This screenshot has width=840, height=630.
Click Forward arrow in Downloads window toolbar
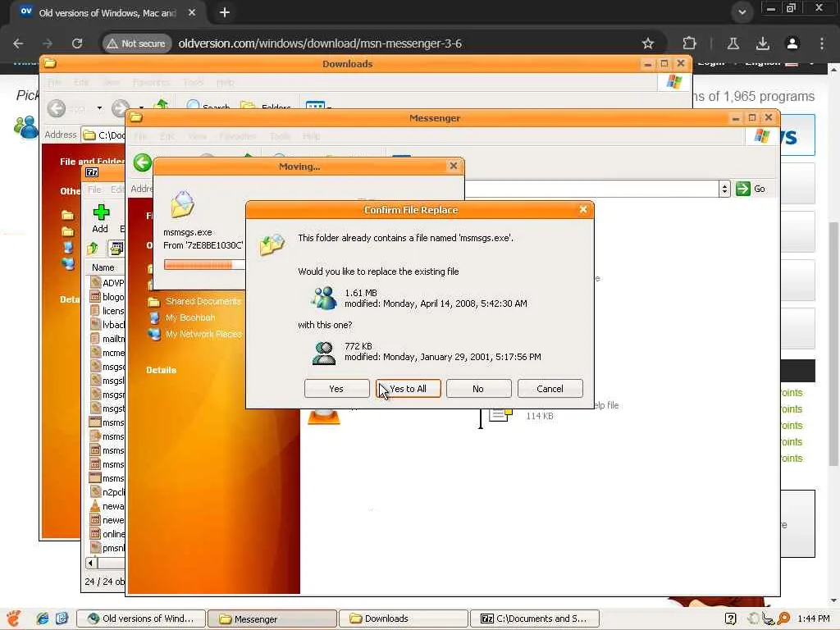121,108
